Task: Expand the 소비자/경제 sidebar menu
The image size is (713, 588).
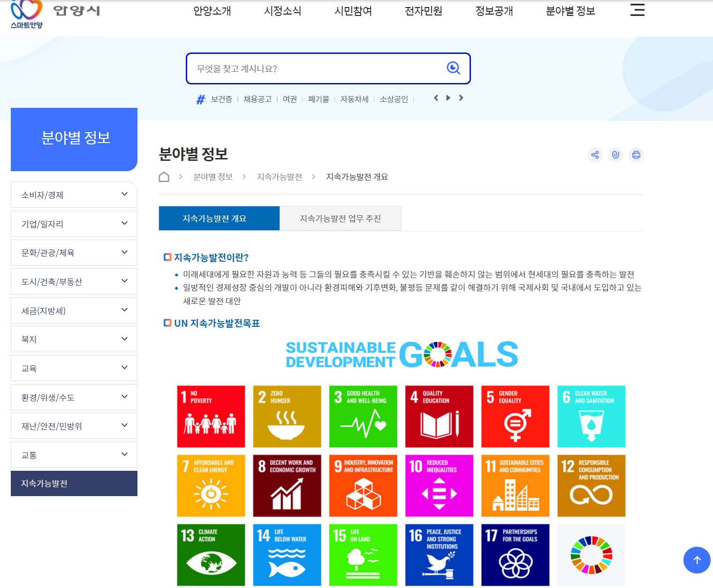Action: point(74,195)
